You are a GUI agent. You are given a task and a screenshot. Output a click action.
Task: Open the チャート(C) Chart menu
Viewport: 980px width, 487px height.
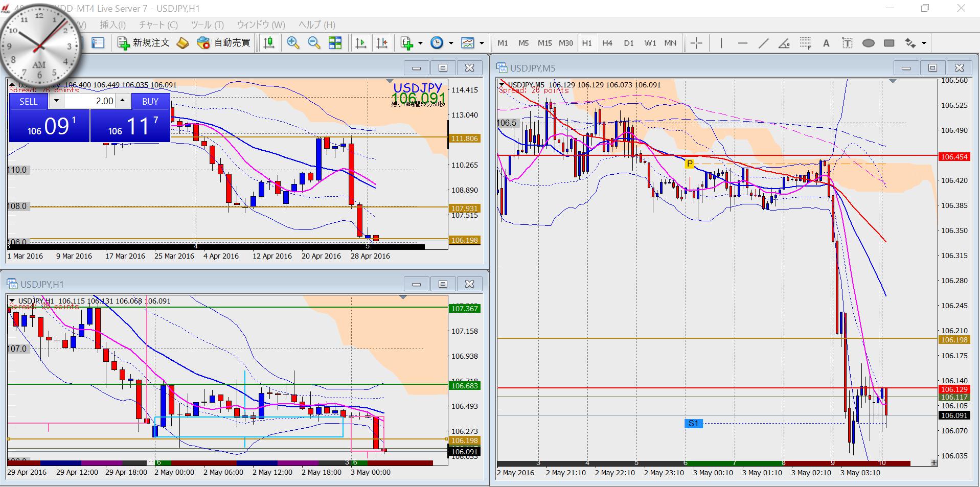pos(158,25)
